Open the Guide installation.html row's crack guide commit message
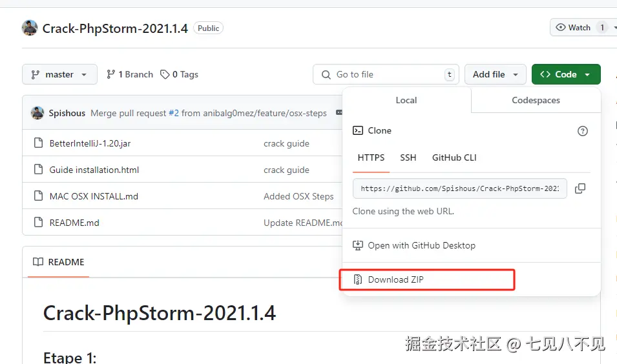The width and height of the screenshot is (617, 364). pyautogui.click(x=286, y=170)
